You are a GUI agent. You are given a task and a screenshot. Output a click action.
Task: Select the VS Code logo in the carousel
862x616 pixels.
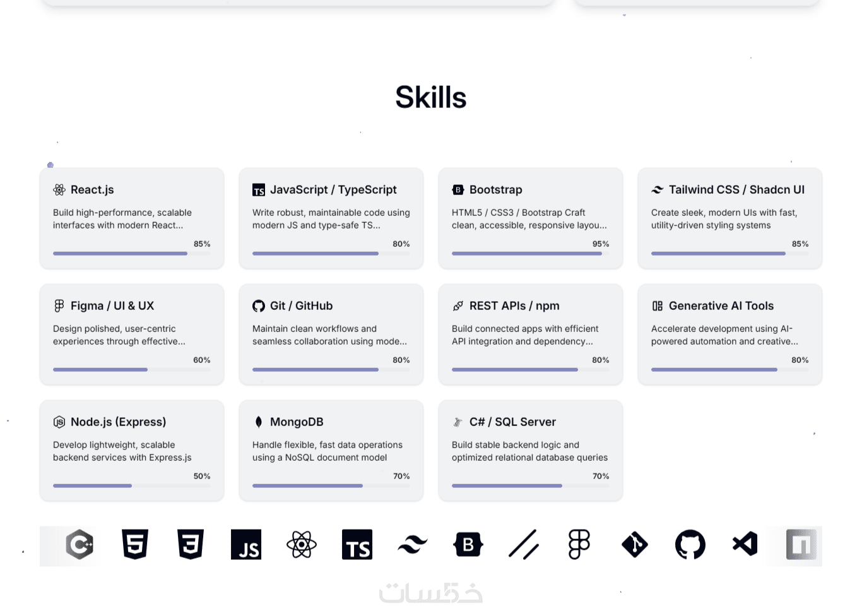[745, 545]
